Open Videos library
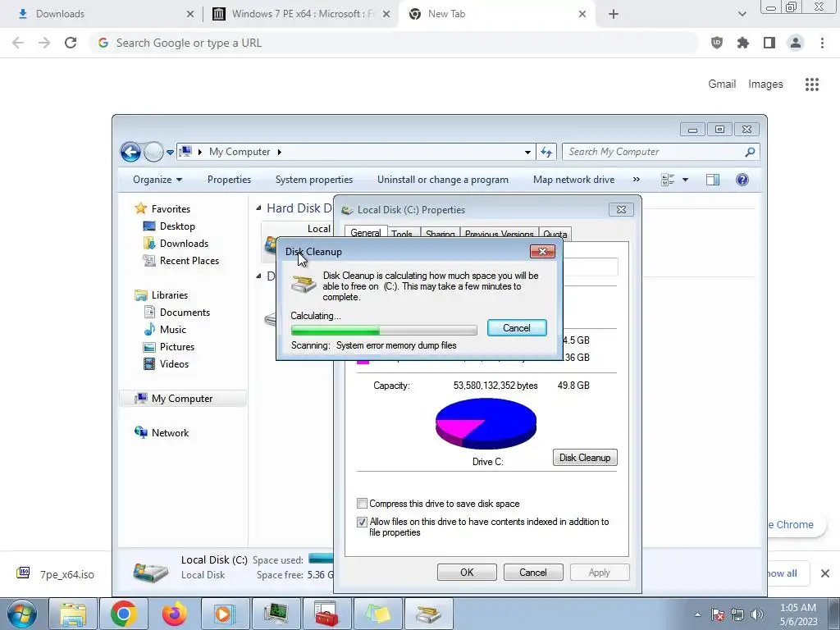The image size is (840, 630). pyautogui.click(x=174, y=363)
